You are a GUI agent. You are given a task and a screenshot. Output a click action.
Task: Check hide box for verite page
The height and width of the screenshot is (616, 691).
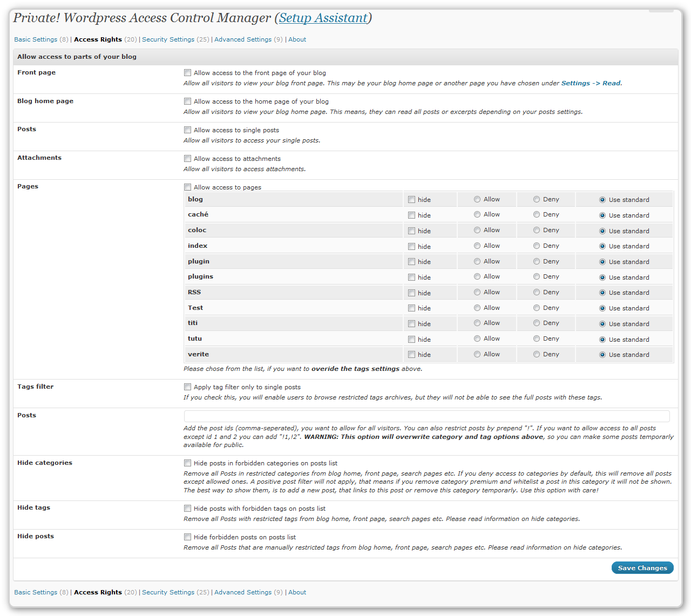click(x=411, y=354)
